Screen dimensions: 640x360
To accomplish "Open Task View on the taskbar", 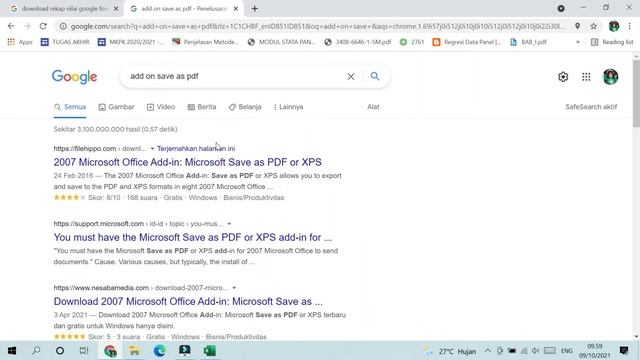I will coord(84,351).
